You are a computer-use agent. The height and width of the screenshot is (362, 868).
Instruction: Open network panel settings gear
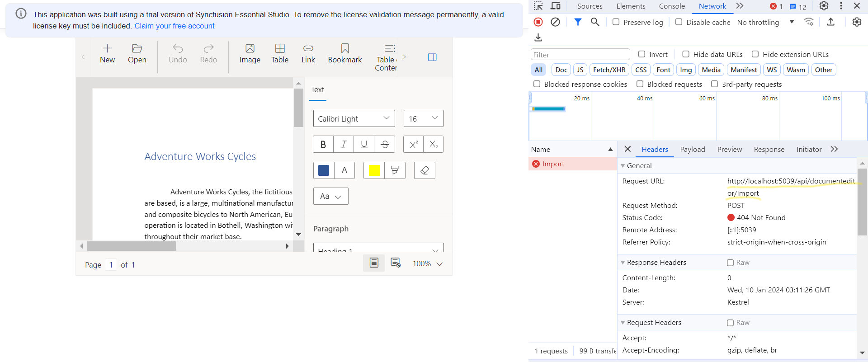[x=857, y=22]
